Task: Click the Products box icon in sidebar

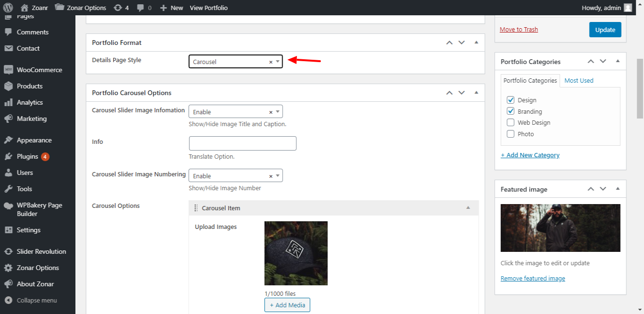Action: [8, 86]
